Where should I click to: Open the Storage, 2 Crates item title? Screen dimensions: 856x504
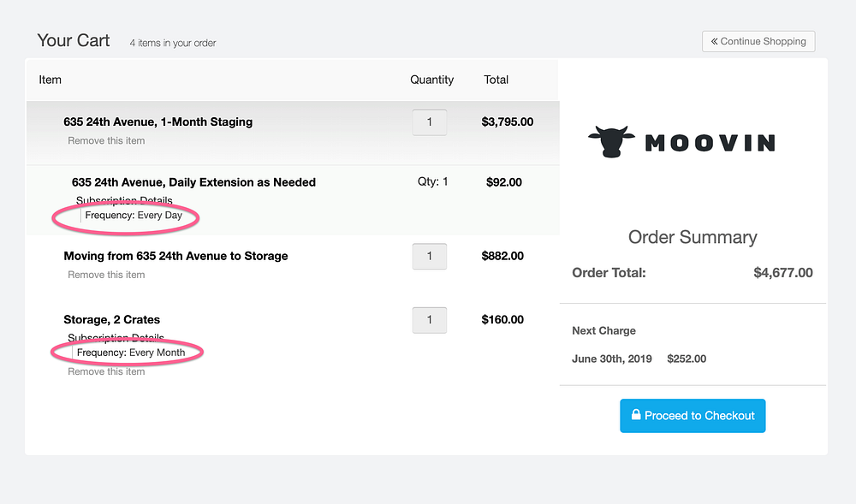(112, 320)
